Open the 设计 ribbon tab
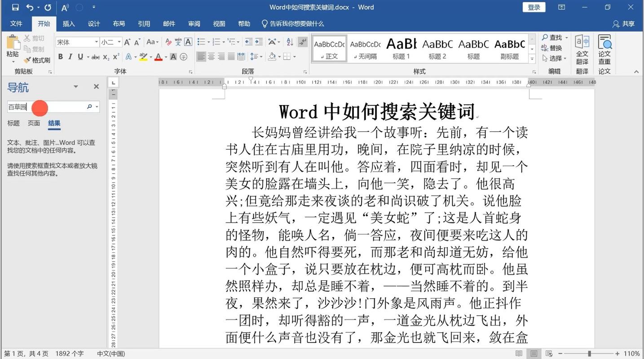644x359 pixels. pyautogui.click(x=94, y=24)
